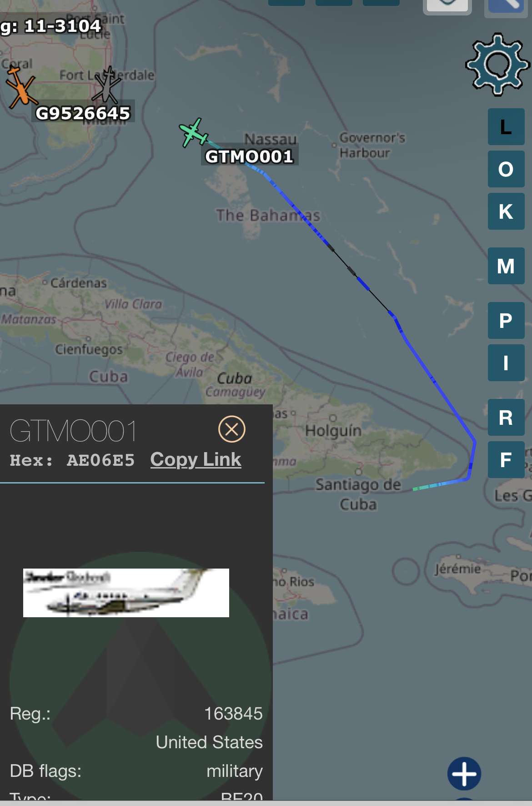Screen dimensions: 532x806
Task: Toggle the F button in sidebar
Action: [506, 460]
